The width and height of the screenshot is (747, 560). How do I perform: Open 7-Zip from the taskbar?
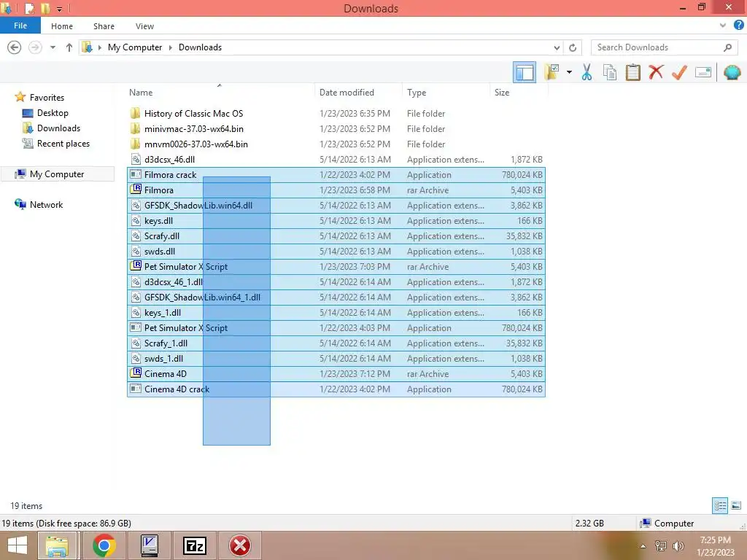194,545
